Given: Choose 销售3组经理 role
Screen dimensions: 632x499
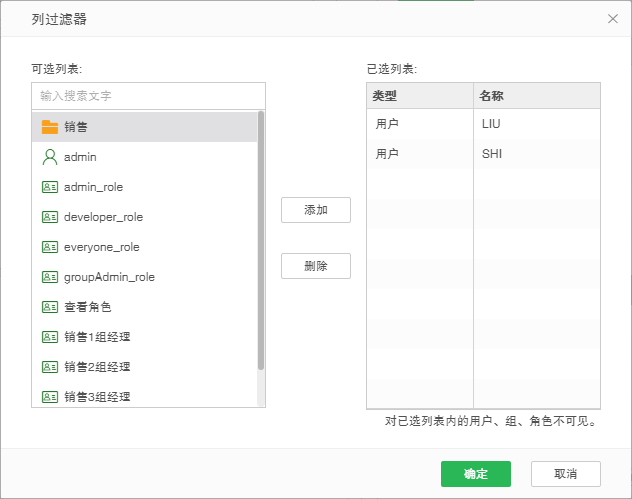Looking at the screenshot, I should (144, 397).
